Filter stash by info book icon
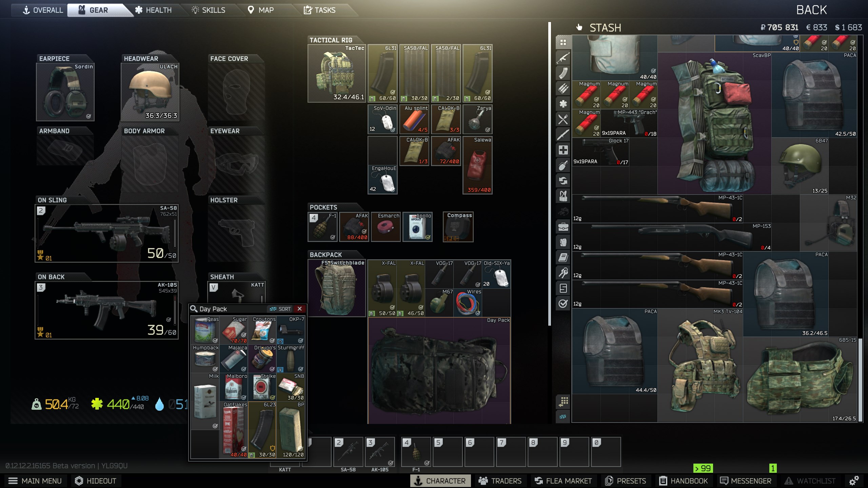 pos(563,258)
